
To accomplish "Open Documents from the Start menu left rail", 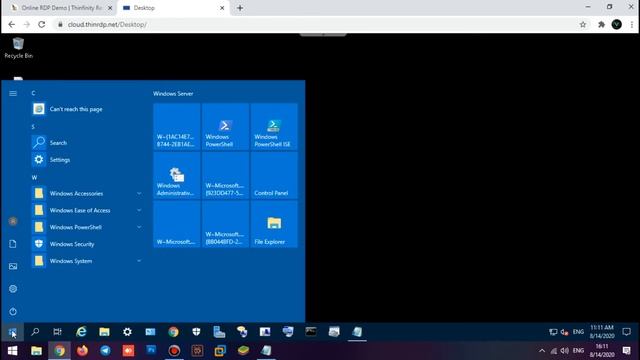I will coord(13,244).
